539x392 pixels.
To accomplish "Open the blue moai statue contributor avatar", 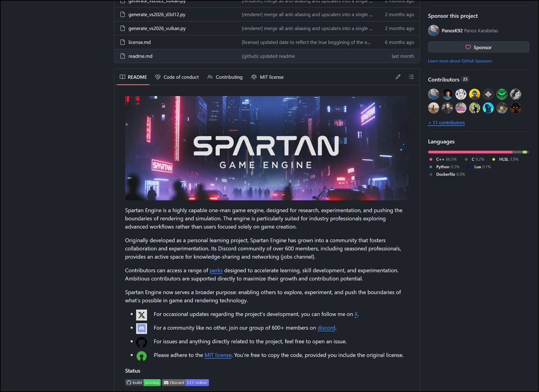I will click(488, 108).
